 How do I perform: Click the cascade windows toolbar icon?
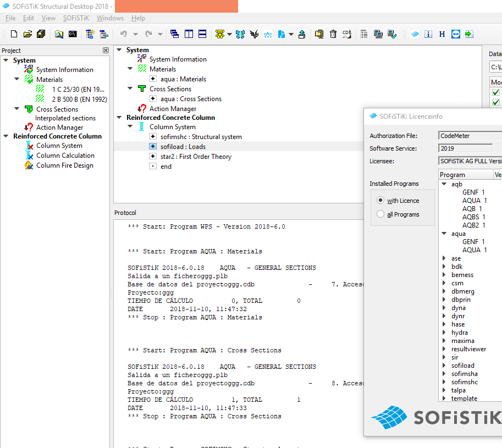(x=174, y=34)
